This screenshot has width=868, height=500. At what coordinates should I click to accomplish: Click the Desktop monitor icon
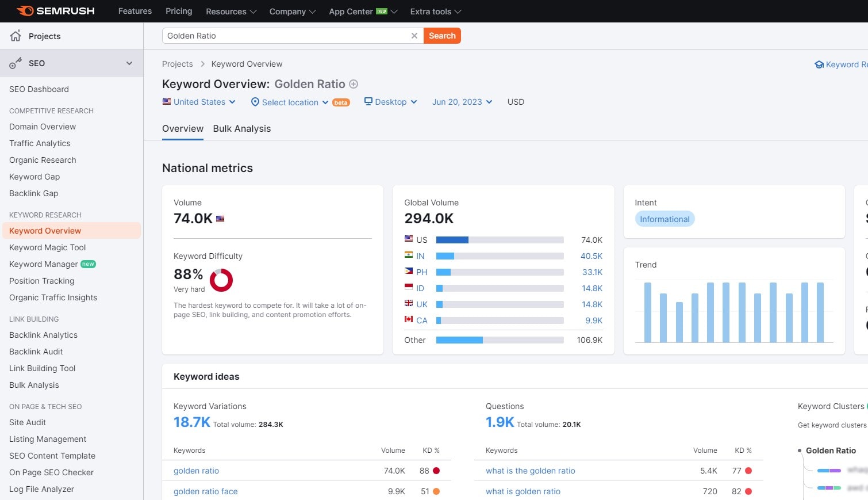pyautogui.click(x=368, y=101)
